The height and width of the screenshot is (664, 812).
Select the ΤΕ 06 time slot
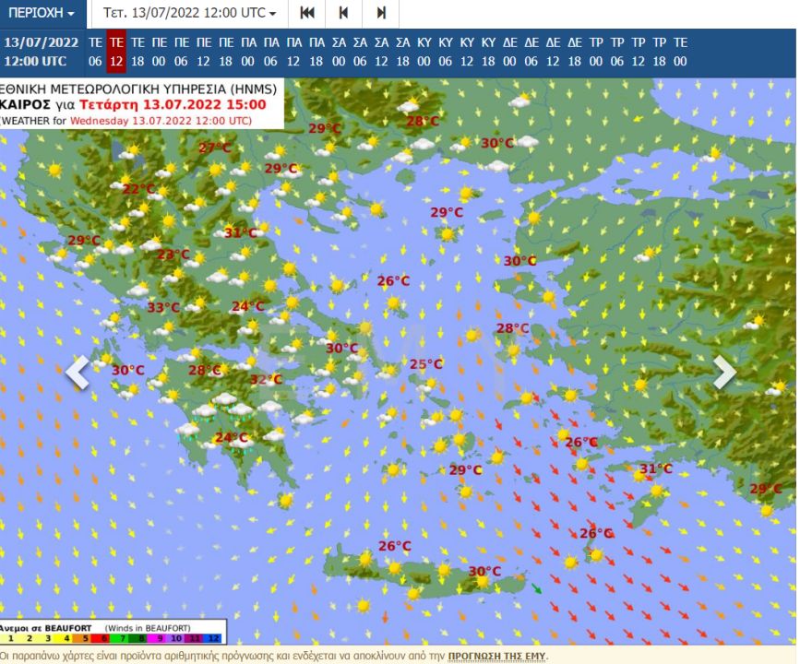95,52
